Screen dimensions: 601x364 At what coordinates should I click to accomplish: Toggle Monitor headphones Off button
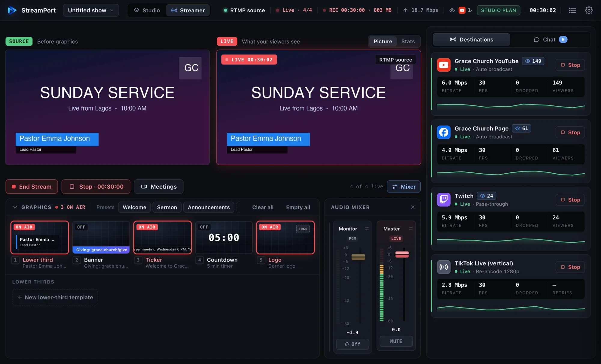(x=352, y=344)
